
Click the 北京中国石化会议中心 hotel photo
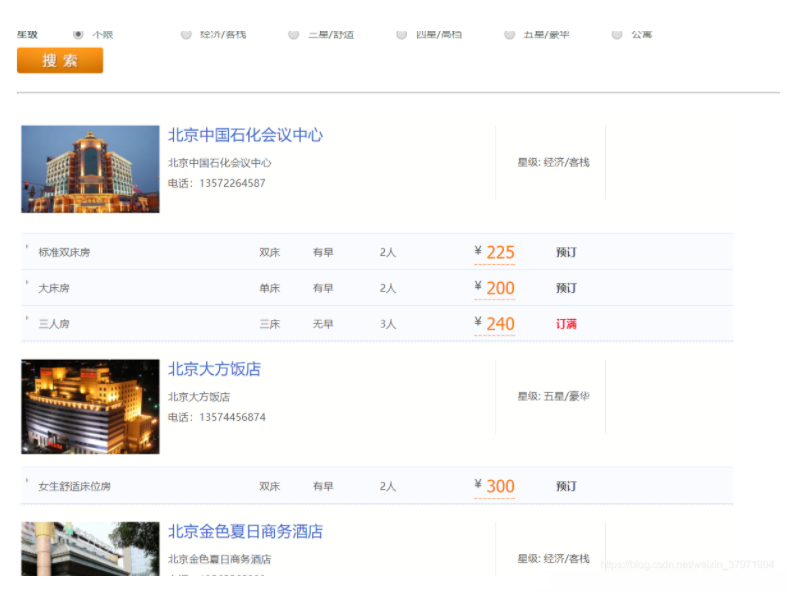point(90,169)
